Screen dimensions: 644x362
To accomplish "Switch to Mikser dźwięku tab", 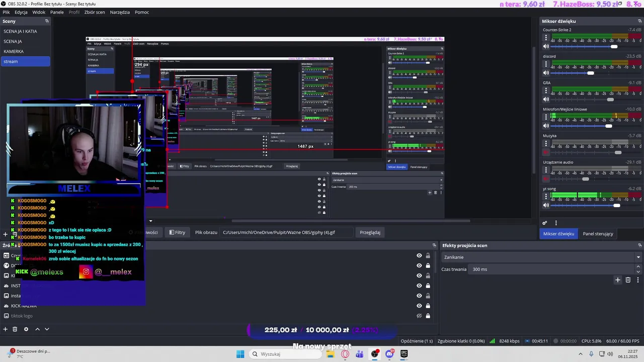I will pyautogui.click(x=558, y=234).
